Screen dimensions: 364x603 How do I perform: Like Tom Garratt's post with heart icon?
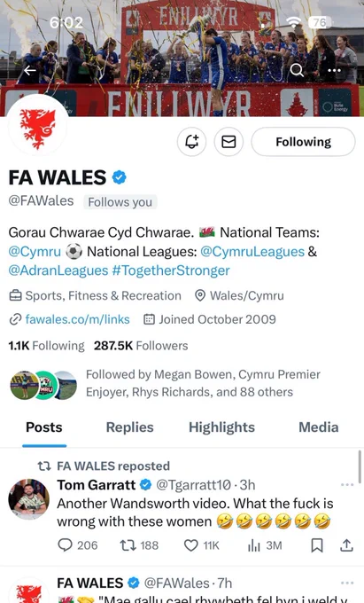click(202, 545)
